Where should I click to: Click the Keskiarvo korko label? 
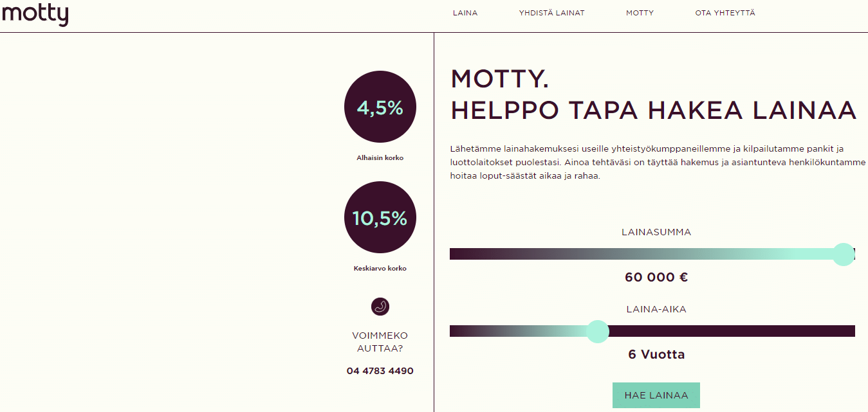click(x=380, y=269)
